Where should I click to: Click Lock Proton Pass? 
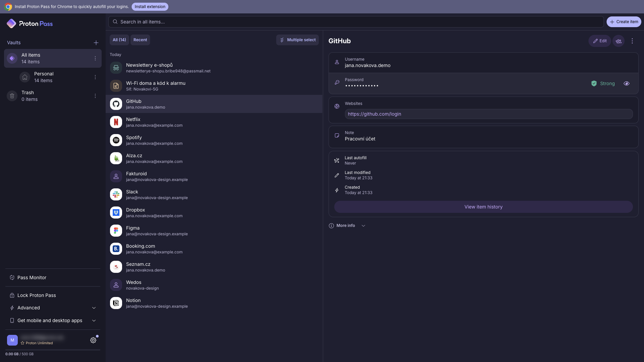click(53, 295)
